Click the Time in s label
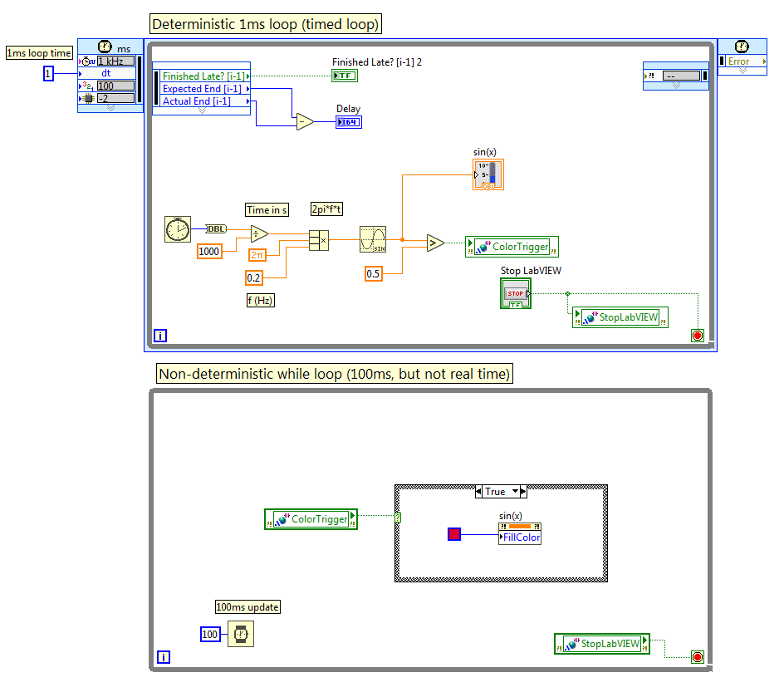The image size is (784, 692). click(x=267, y=210)
